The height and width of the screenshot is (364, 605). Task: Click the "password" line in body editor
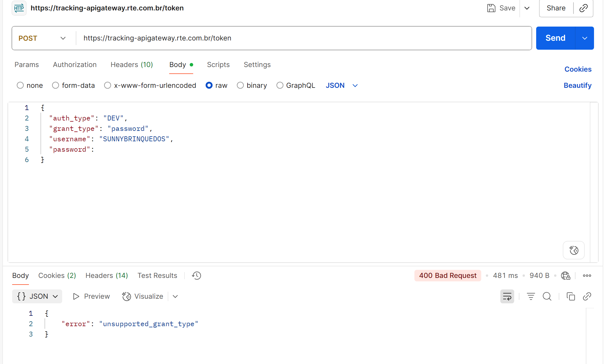pyautogui.click(x=72, y=149)
